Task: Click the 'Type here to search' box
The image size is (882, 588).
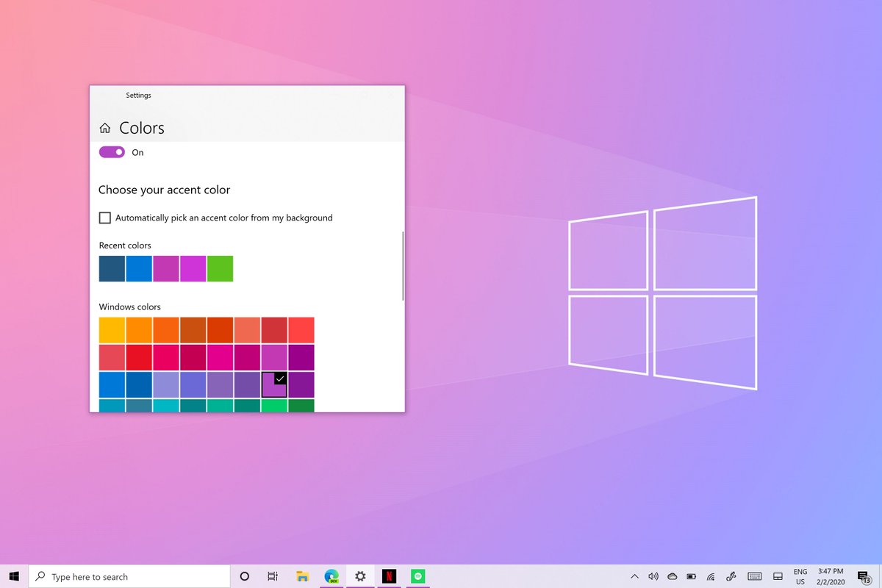Action: [x=129, y=576]
